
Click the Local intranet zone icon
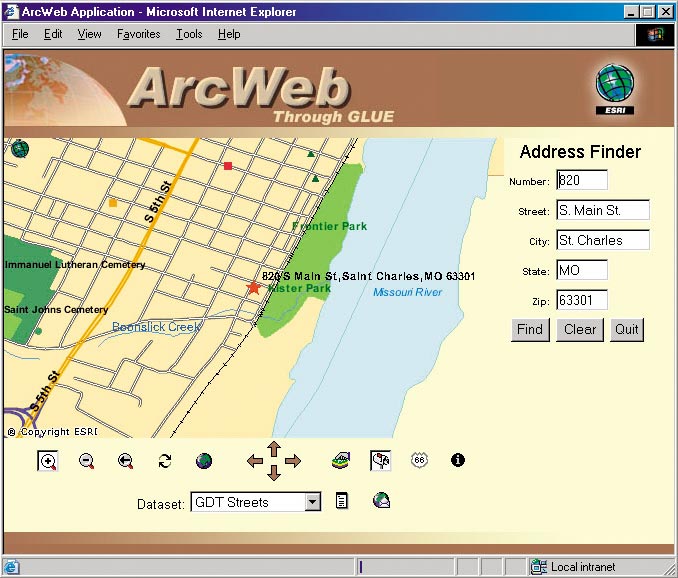coord(539,566)
